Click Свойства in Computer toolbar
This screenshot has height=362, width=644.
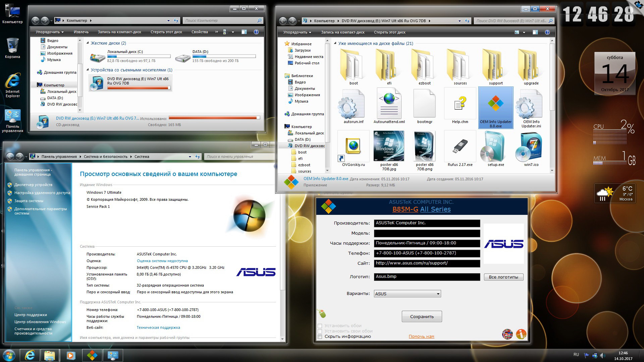coord(200,32)
